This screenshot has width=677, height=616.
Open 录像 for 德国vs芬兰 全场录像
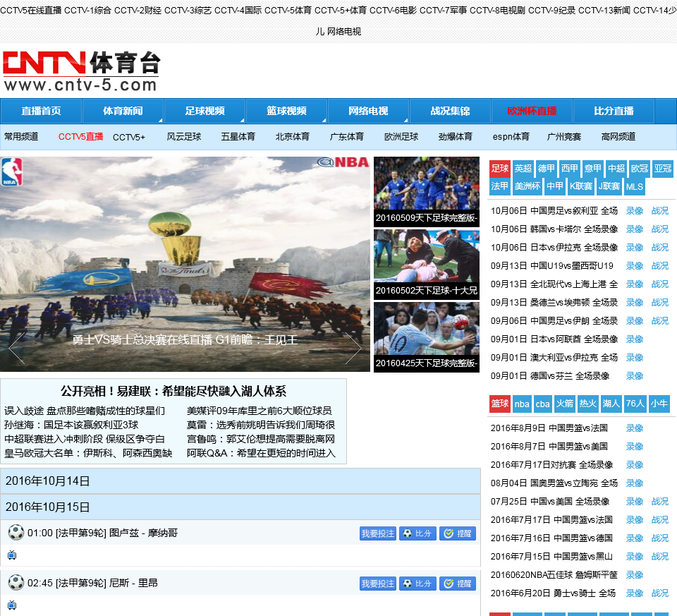pos(635,376)
